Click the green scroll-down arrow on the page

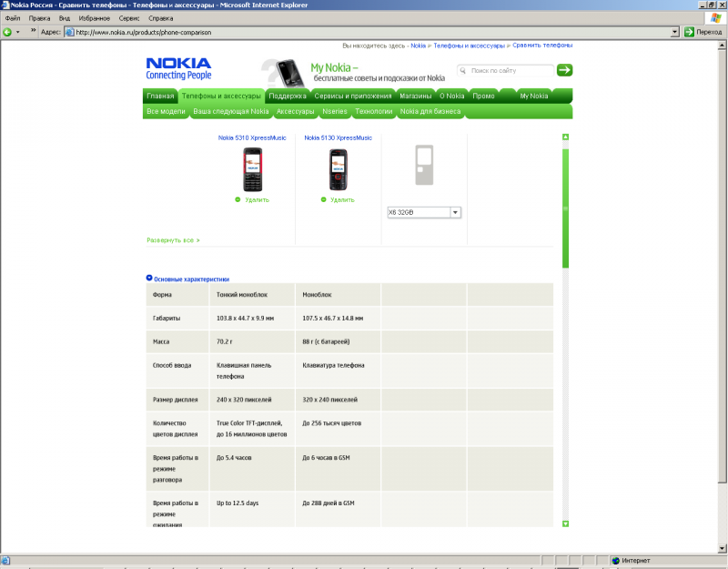(565, 523)
